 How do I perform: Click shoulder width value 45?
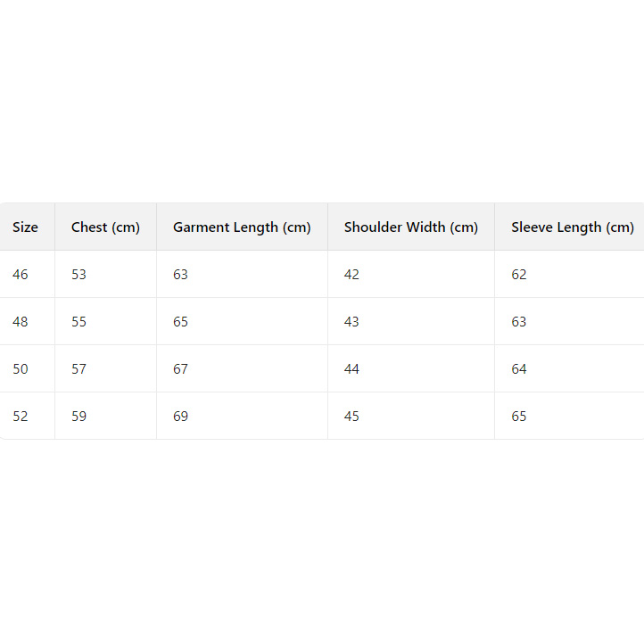[x=351, y=417]
